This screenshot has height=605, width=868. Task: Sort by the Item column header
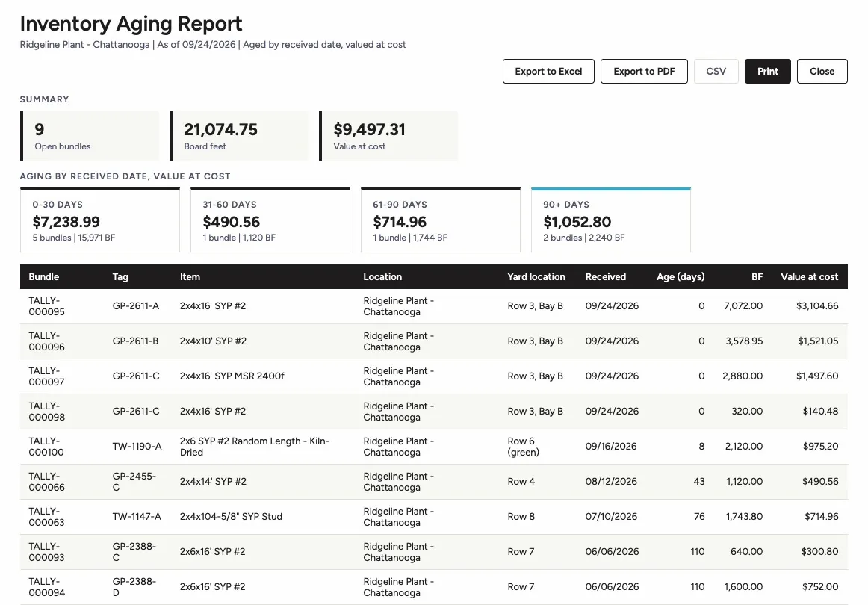[x=190, y=277]
